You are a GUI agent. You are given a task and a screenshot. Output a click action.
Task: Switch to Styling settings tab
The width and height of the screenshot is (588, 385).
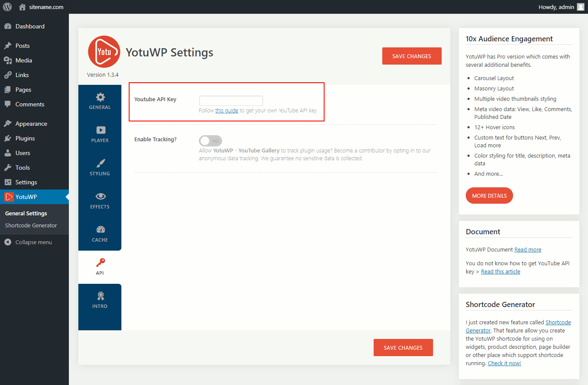pos(100,168)
